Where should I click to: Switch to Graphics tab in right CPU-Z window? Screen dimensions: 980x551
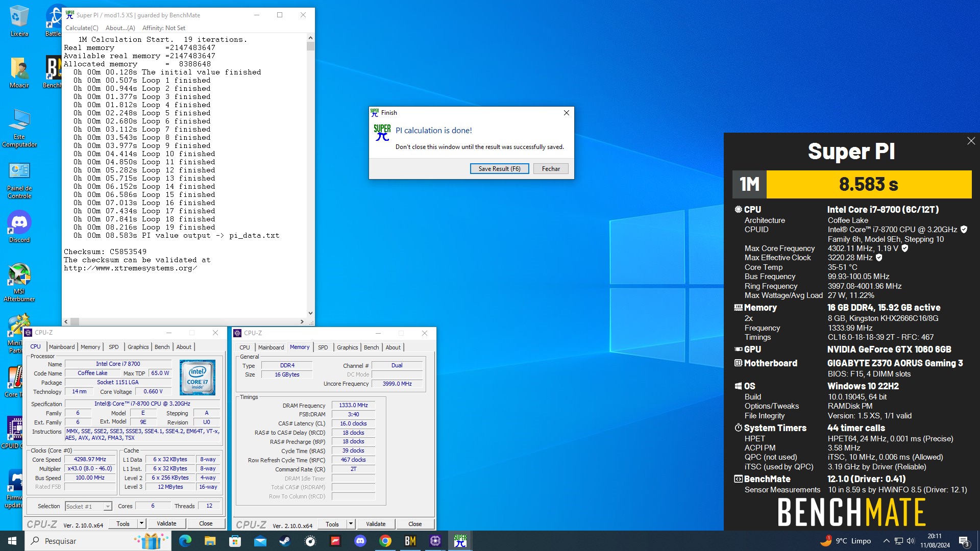(347, 347)
